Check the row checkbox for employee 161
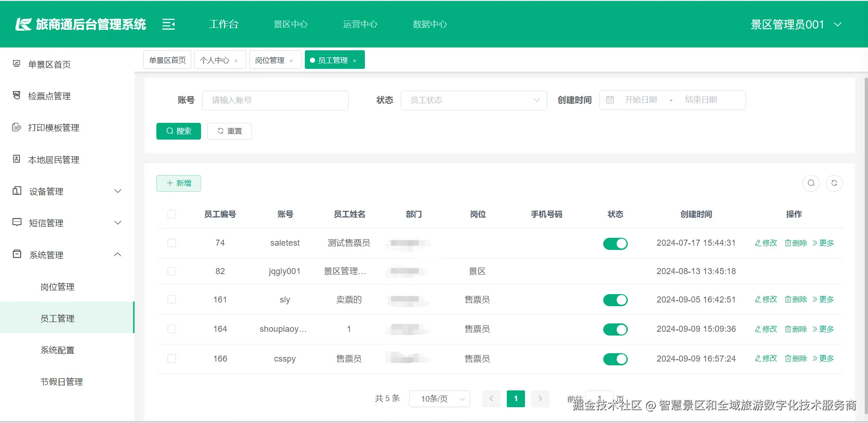 172,299
